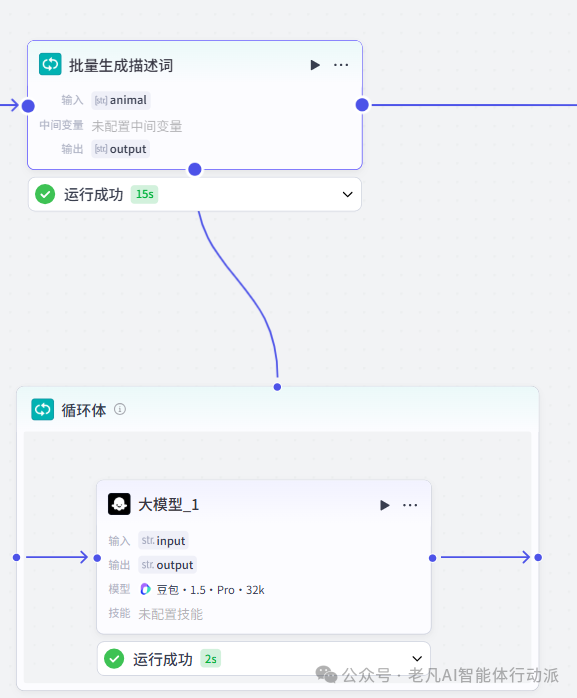The width and height of the screenshot is (577, 698).
Task: Click the 循环体 right inner end port
Action: pos(538,557)
